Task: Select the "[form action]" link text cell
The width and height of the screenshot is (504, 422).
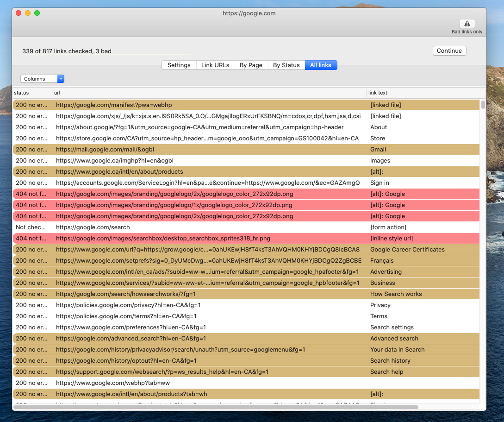Action: (x=388, y=227)
